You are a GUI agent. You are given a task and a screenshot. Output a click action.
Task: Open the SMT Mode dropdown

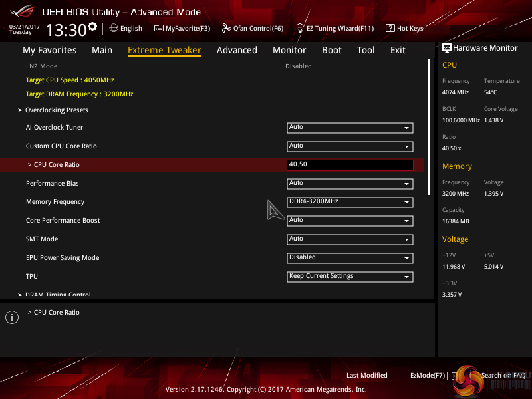coord(350,239)
